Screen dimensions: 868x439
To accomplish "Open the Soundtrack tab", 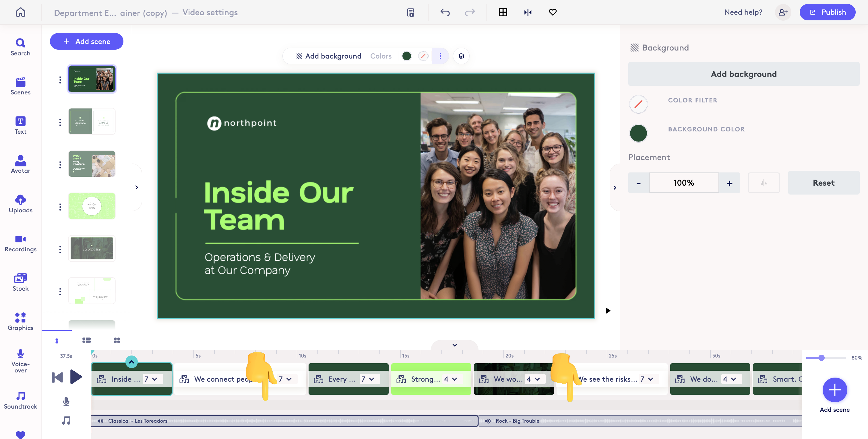I will click(x=21, y=400).
